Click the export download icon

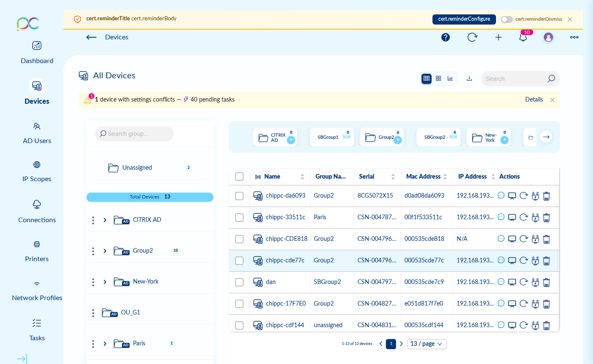click(469, 79)
